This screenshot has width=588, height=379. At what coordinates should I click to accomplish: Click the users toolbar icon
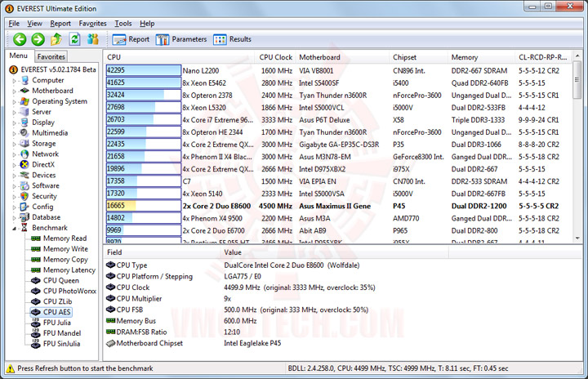(92, 39)
